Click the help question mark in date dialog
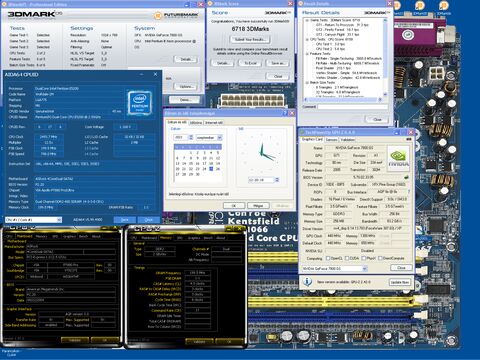The height and width of the screenshot is (360, 480). tap(285, 113)
